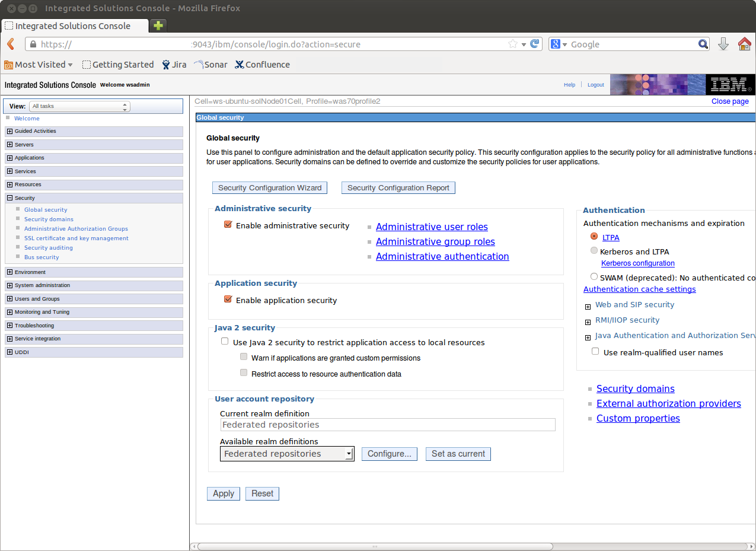Click the browser back arrow icon
The width and height of the screenshot is (756, 551).
point(11,44)
